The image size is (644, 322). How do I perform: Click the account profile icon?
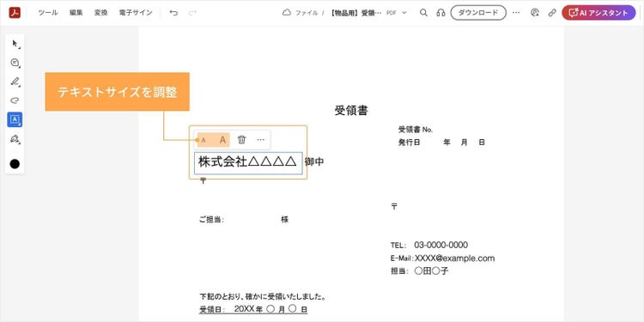[x=534, y=13]
